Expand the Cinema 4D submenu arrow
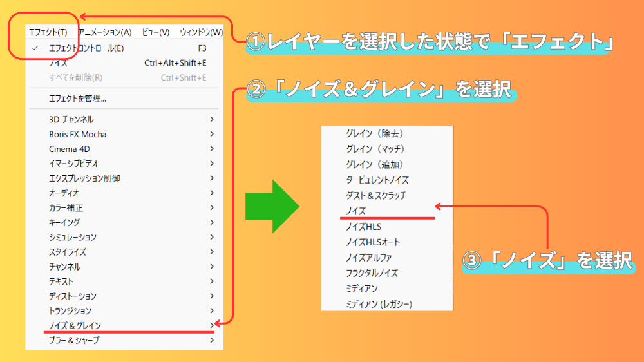 (x=212, y=149)
